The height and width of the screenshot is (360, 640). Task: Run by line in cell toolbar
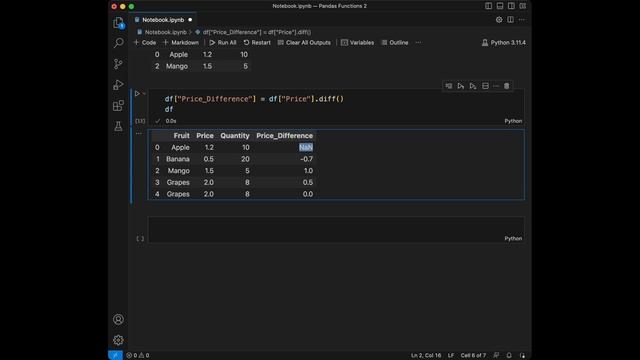(449, 86)
